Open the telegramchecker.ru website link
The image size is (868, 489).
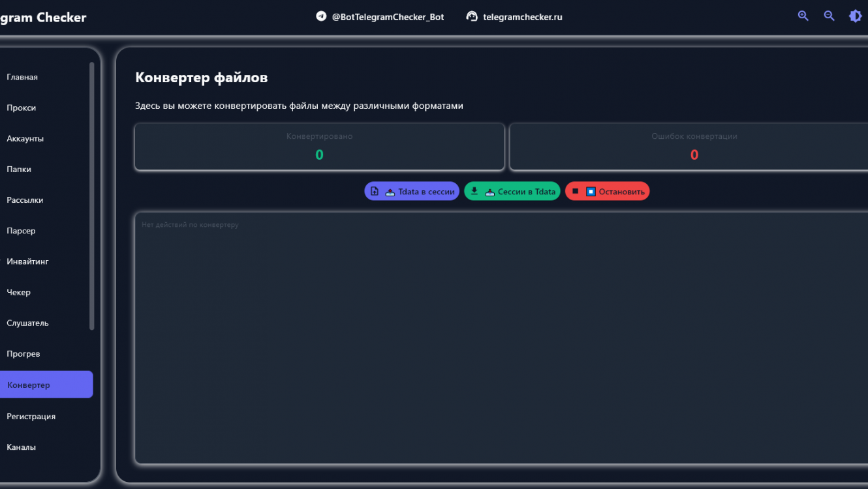click(x=522, y=17)
